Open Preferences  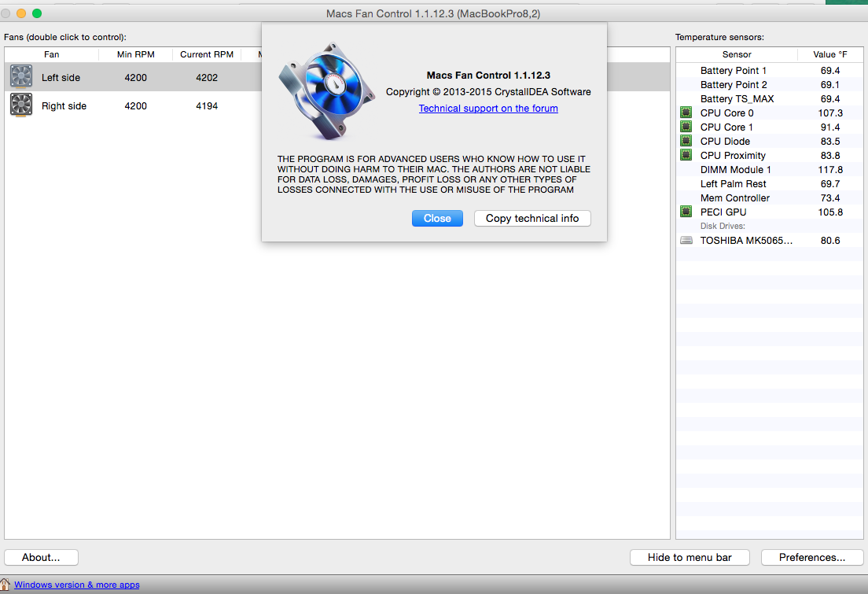click(812, 558)
